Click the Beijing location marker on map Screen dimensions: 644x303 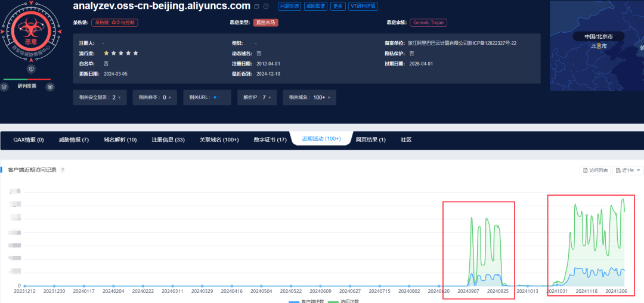(x=599, y=46)
